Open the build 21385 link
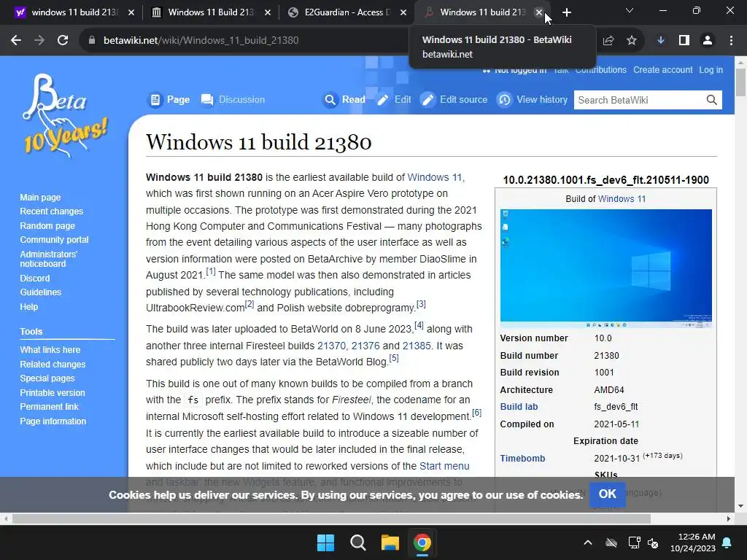The width and height of the screenshot is (747, 560). (417, 346)
